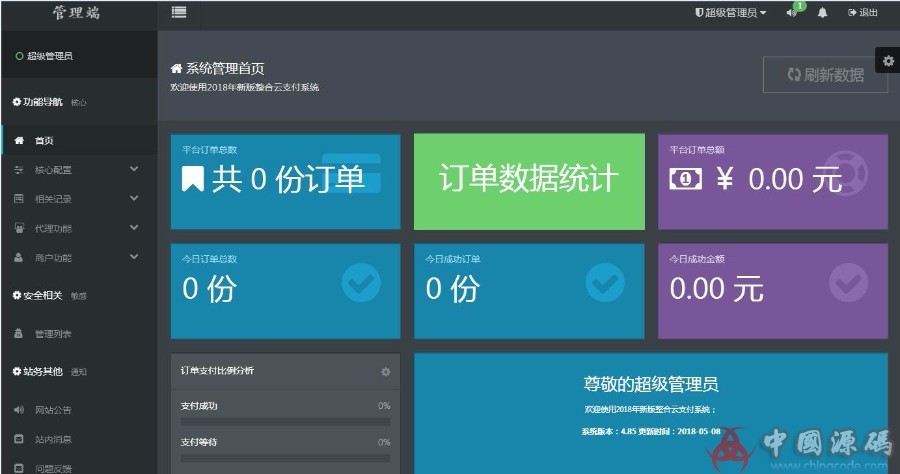
Task: Click the chevron next to 相关记录
Action: click(134, 198)
